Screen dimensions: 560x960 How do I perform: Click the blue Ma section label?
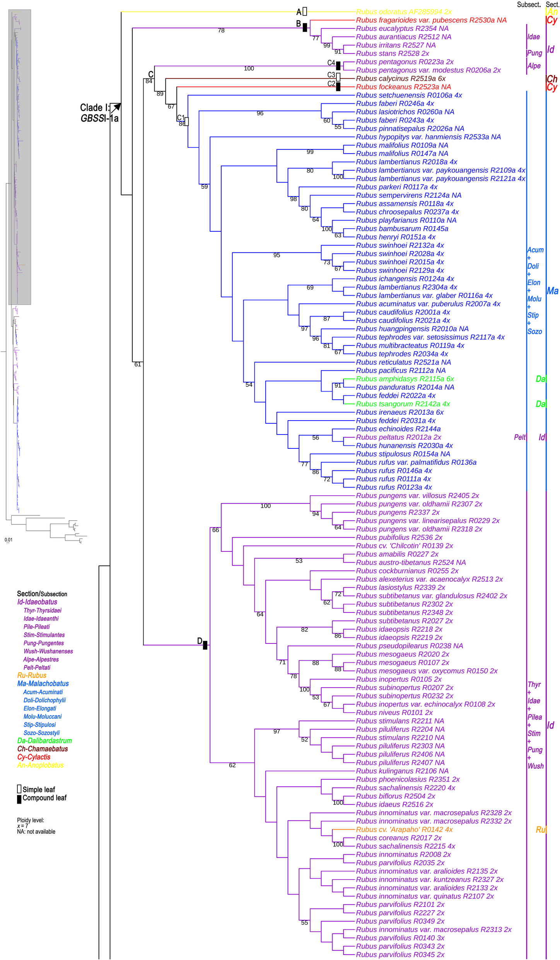pos(552,291)
